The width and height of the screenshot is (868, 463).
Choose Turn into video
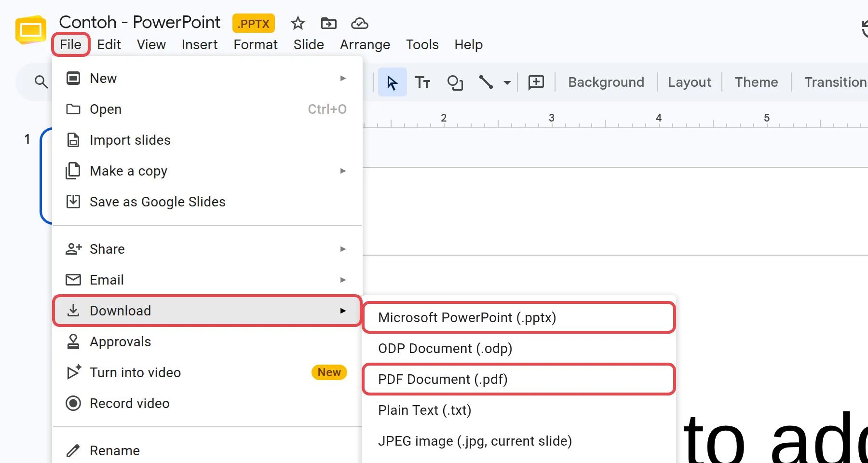207,372
